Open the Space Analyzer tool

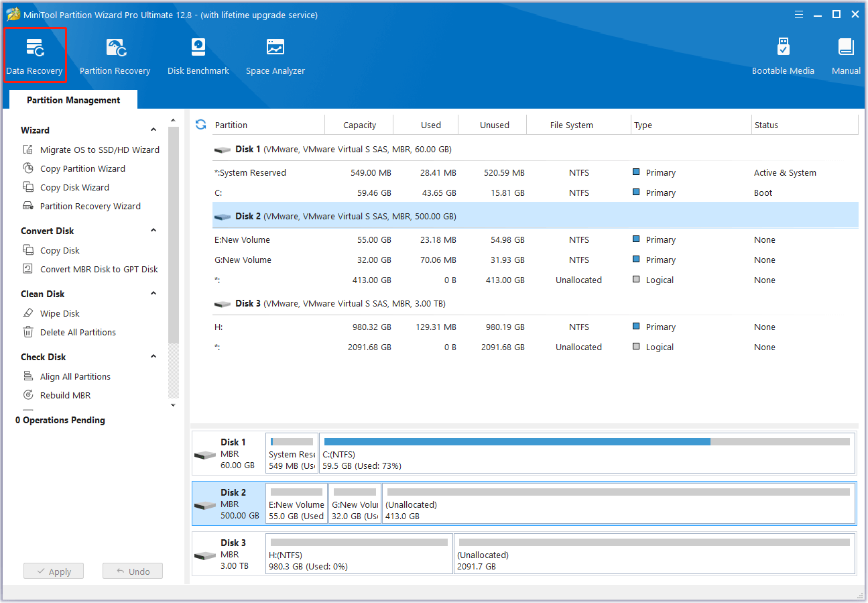pos(275,56)
